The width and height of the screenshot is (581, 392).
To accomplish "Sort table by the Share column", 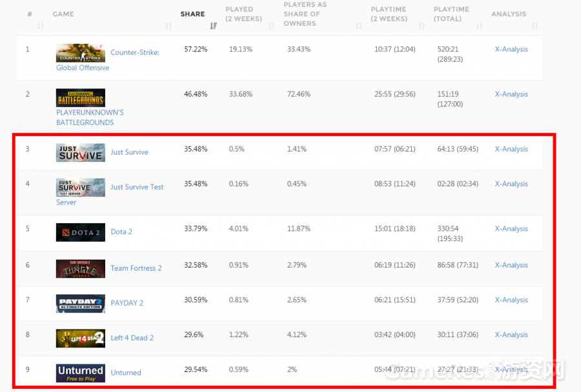I will point(193,14).
